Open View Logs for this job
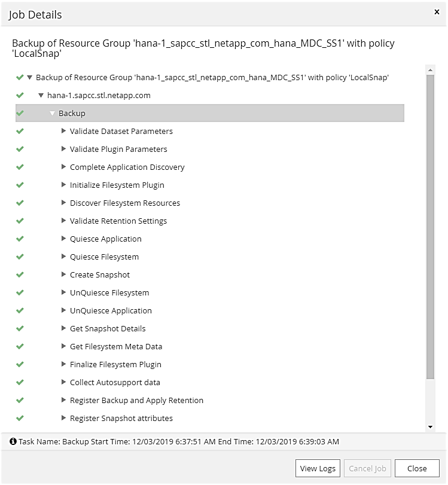This screenshot has width=448, height=485. [318, 468]
